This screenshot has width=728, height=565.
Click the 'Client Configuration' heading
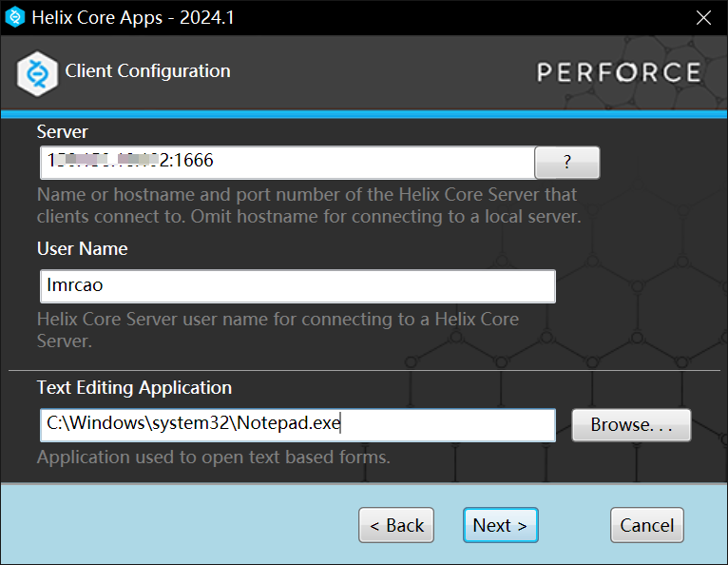147,71
